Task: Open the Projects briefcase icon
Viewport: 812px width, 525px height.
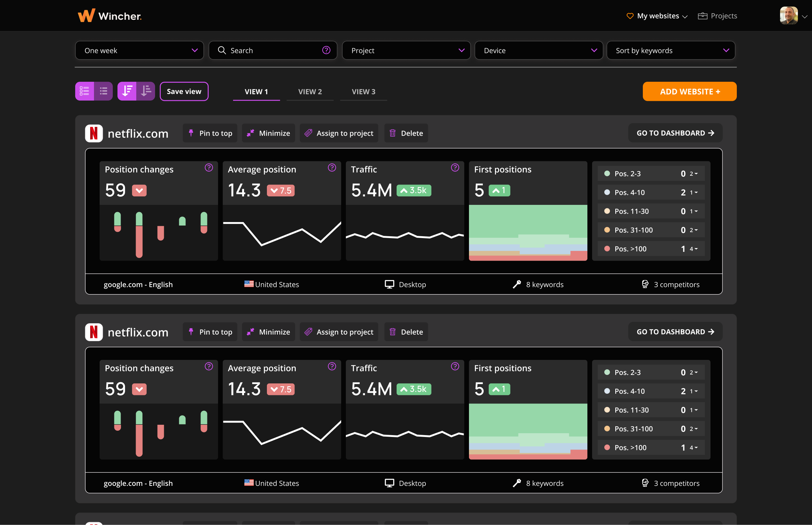Action: (x=703, y=16)
